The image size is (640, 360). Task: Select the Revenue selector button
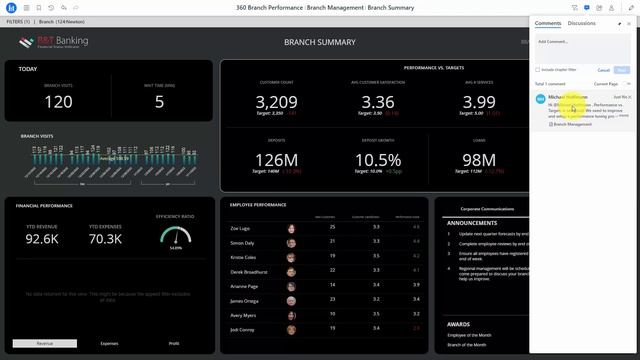(44, 344)
